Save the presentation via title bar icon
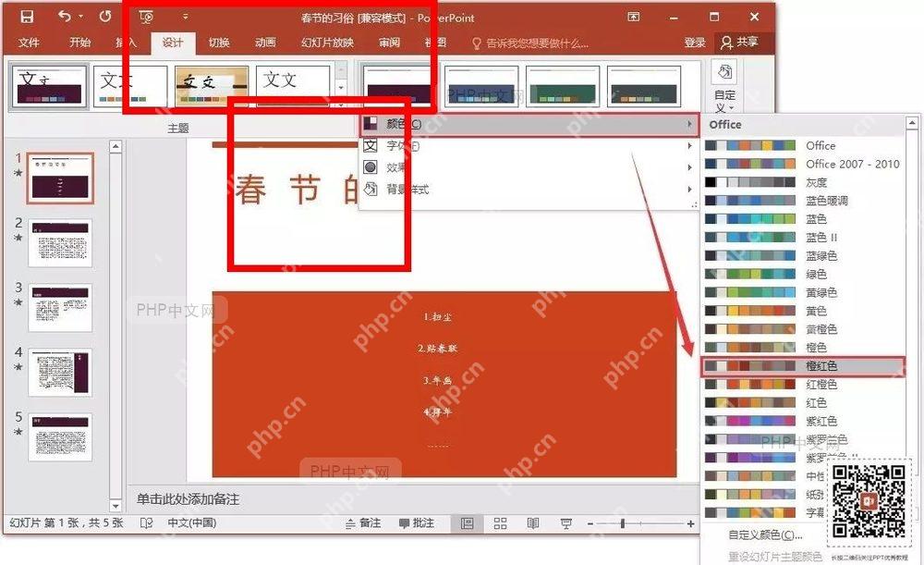 [x=27, y=17]
